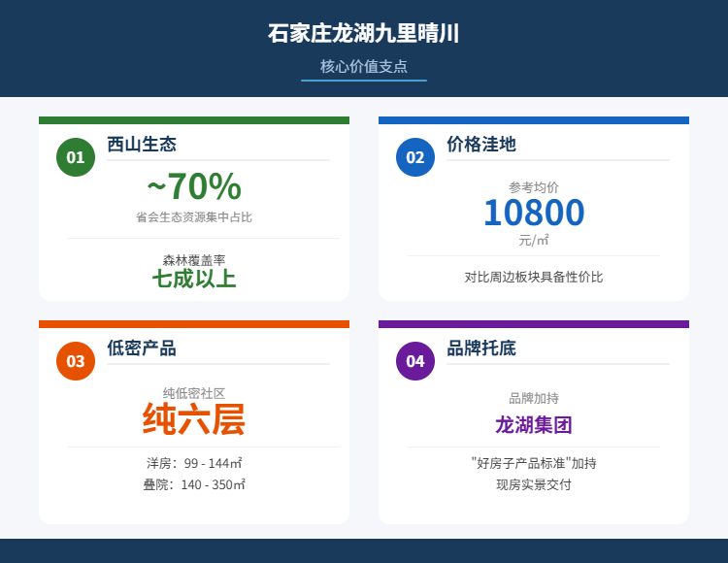Click the line 洋房：99 - 144㎡

click(x=194, y=463)
